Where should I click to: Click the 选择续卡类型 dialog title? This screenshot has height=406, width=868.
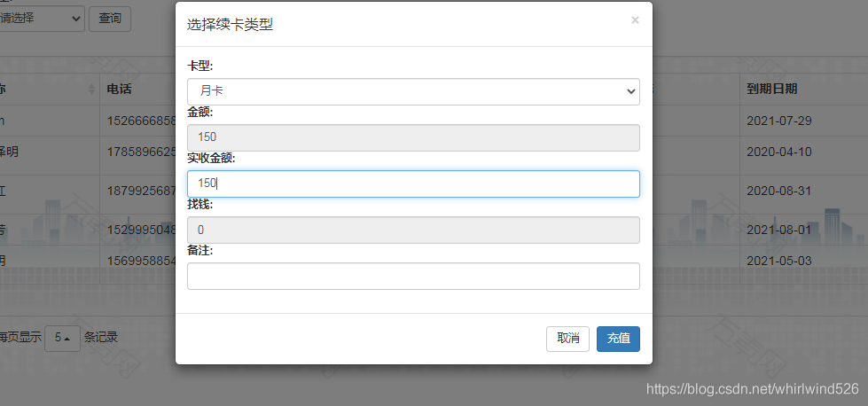coord(230,25)
